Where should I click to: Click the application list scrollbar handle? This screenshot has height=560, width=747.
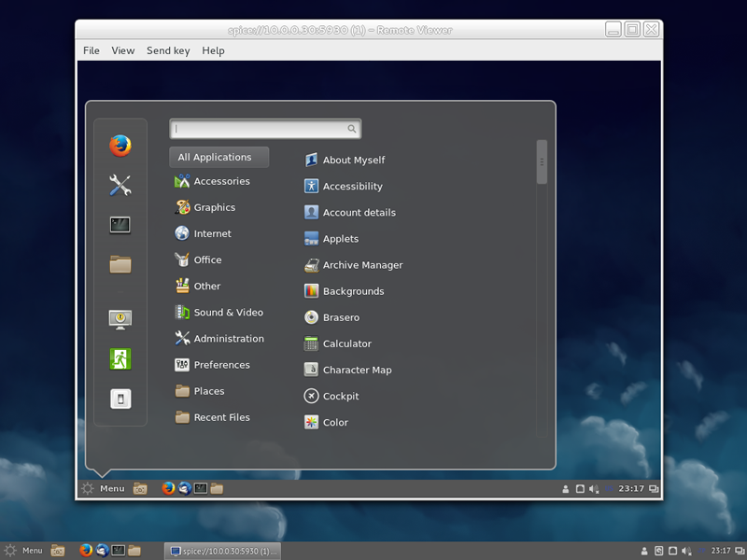pos(542,161)
